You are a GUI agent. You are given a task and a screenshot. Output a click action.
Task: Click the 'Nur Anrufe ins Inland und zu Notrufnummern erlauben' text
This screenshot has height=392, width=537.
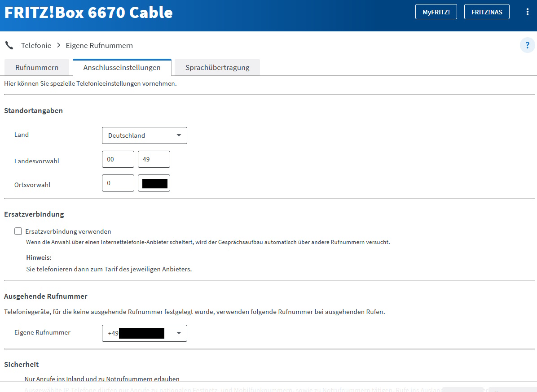click(x=102, y=379)
